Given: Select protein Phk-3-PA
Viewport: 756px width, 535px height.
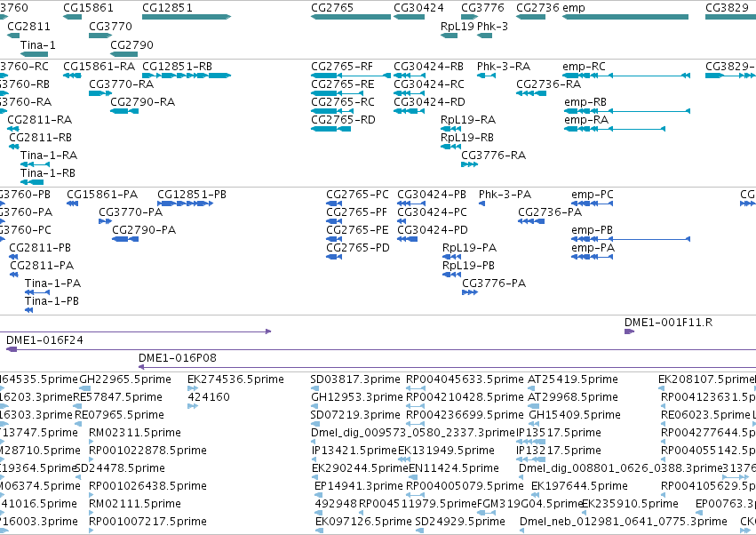Looking at the screenshot, I should pyautogui.click(x=505, y=195).
